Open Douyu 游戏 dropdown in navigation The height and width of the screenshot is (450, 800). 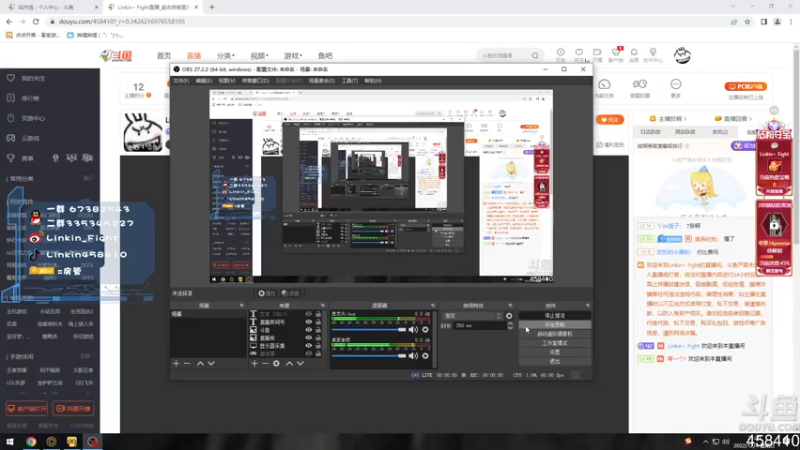pyautogui.click(x=293, y=56)
